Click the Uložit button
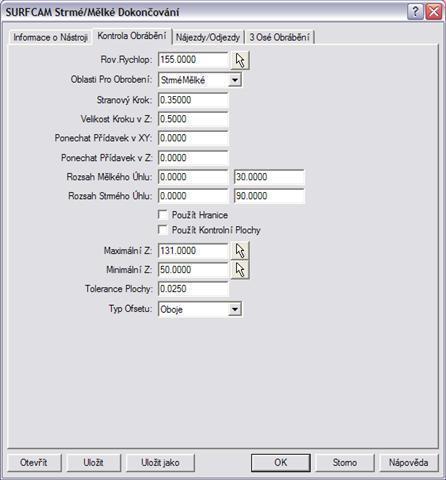The image size is (446, 480). (93, 462)
